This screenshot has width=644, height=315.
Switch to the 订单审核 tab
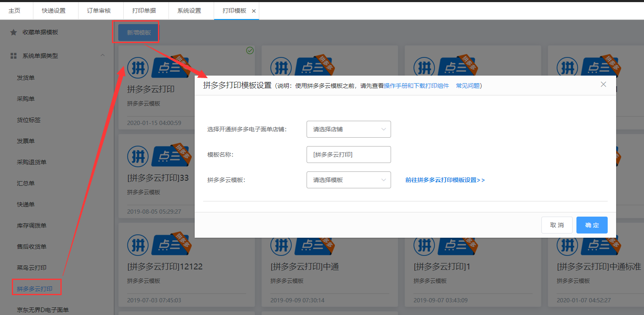click(x=99, y=11)
